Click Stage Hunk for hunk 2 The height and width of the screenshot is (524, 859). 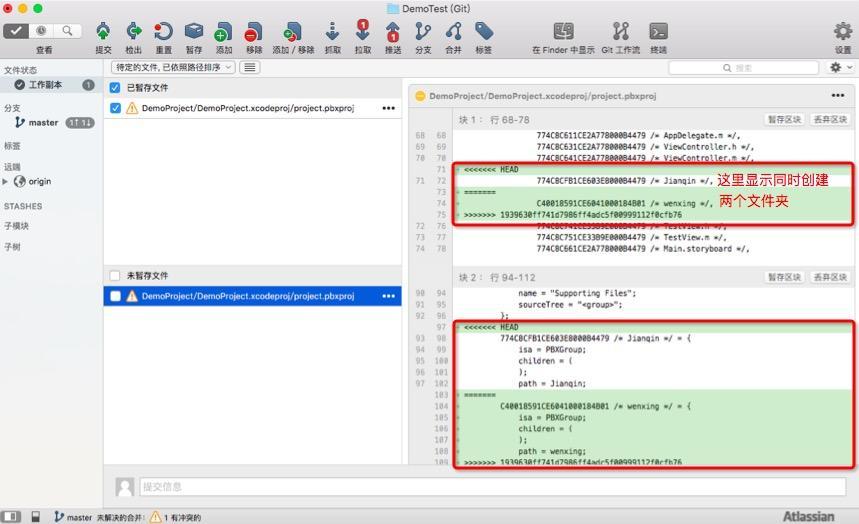(x=784, y=277)
